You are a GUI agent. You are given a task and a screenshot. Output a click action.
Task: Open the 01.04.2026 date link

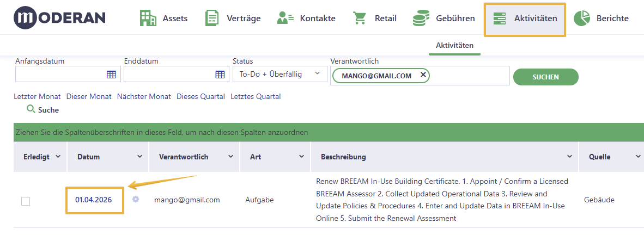(x=93, y=200)
